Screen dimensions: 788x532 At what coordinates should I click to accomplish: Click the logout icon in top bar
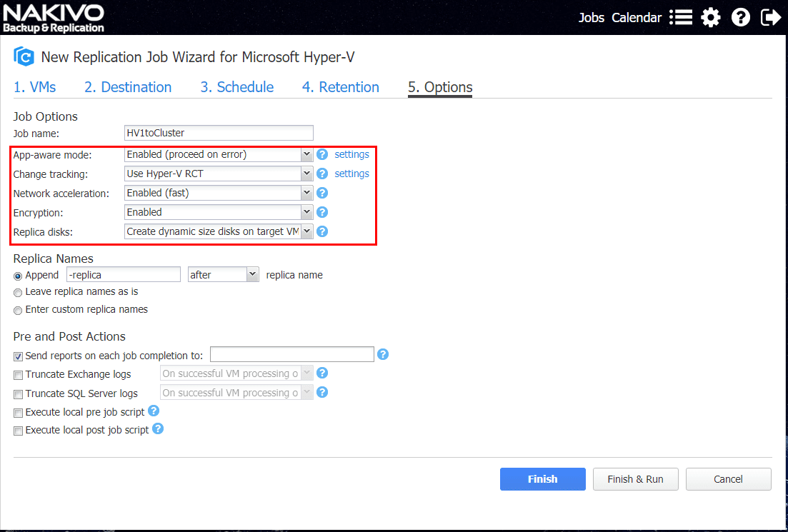pos(771,17)
